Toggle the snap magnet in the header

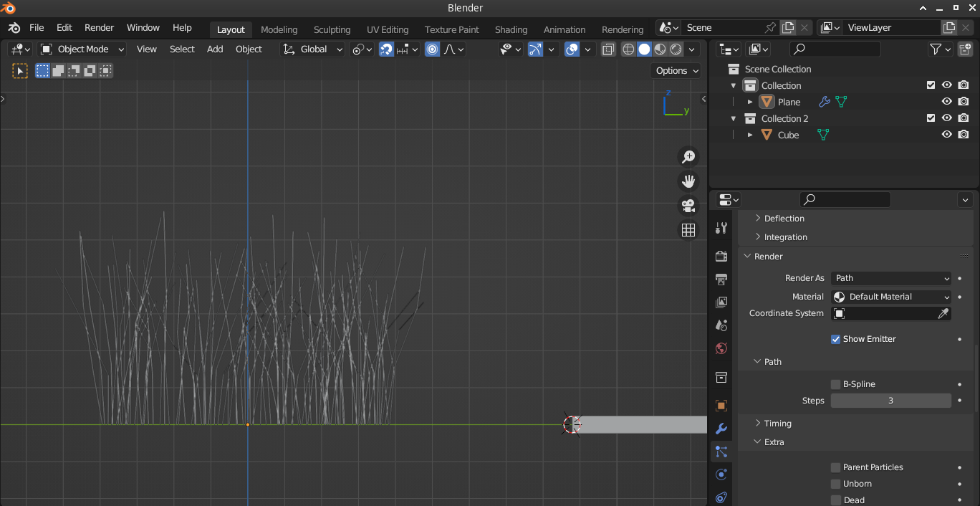[x=386, y=49]
